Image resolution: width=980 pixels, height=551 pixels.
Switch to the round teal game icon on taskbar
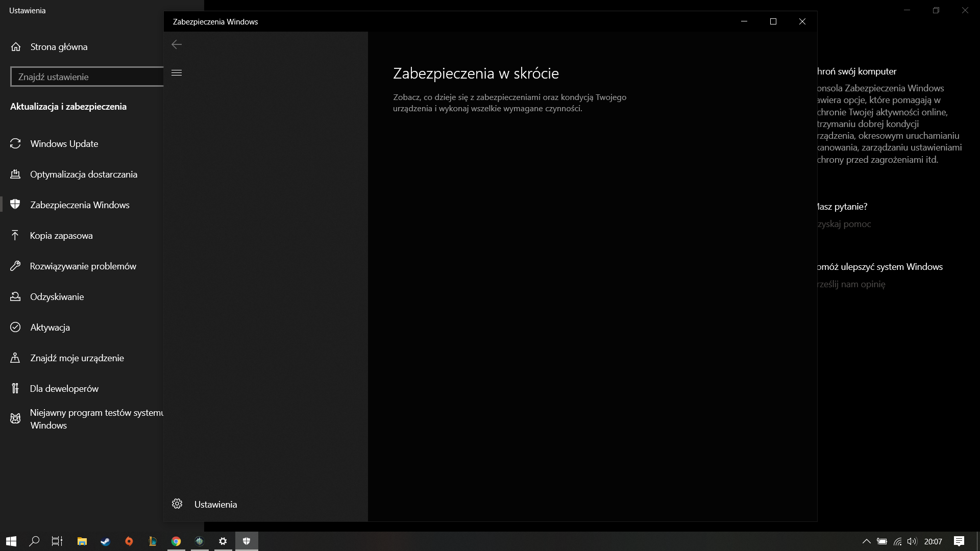point(200,541)
